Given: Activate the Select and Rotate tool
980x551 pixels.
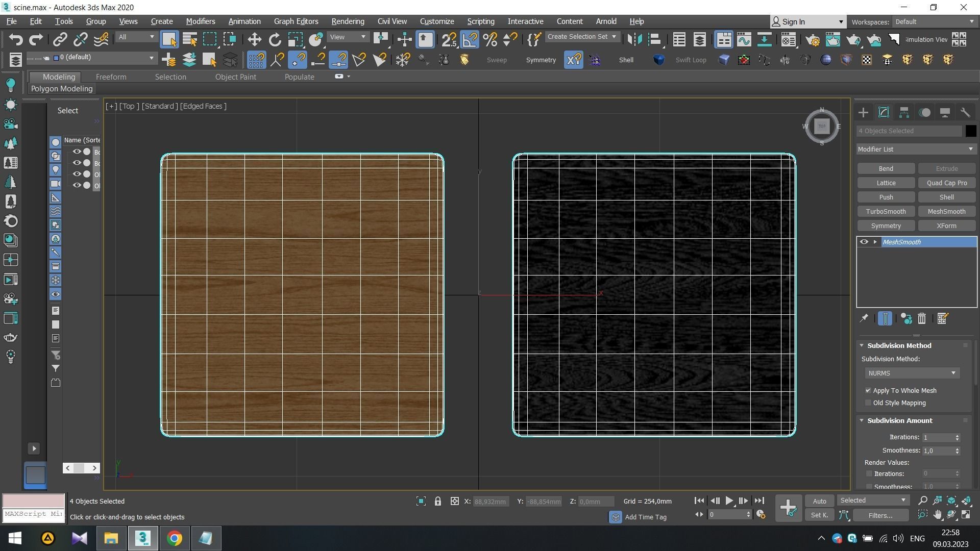Looking at the screenshot, I should [x=275, y=40].
